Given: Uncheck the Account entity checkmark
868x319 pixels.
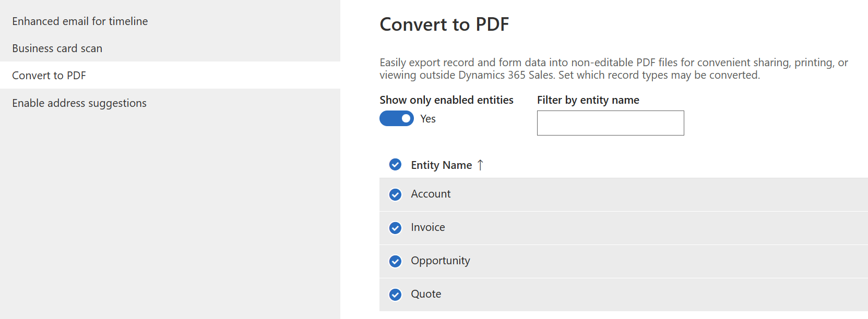Looking at the screenshot, I should tap(396, 194).
